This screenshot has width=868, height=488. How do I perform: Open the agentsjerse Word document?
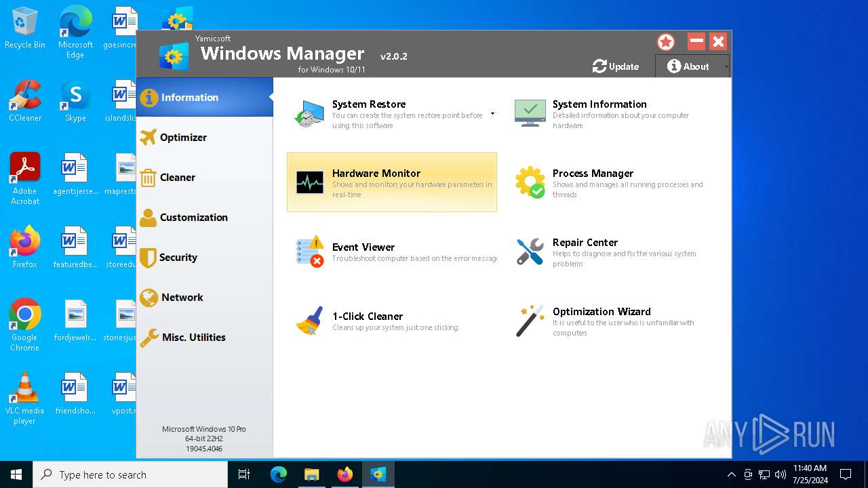pos(75,174)
